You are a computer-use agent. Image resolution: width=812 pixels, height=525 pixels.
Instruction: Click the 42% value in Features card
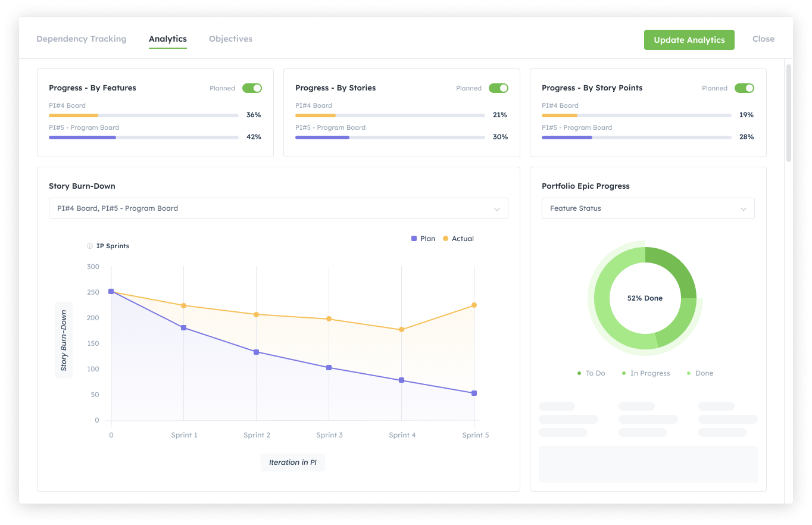254,137
